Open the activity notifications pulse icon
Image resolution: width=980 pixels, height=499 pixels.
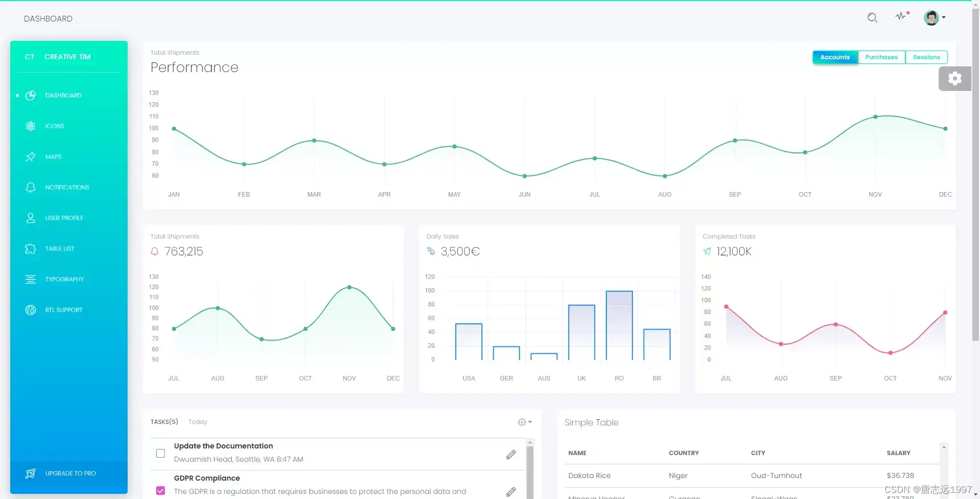[x=902, y=16]
